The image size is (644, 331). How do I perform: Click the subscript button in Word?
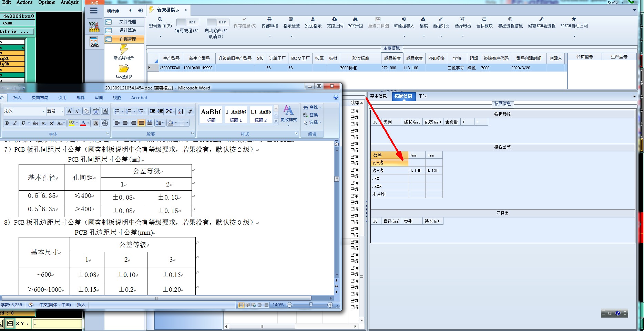click(x=44, y=123)
